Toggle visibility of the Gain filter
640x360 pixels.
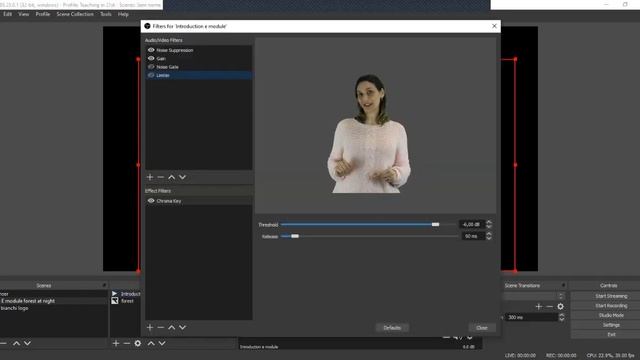point(151,58)
